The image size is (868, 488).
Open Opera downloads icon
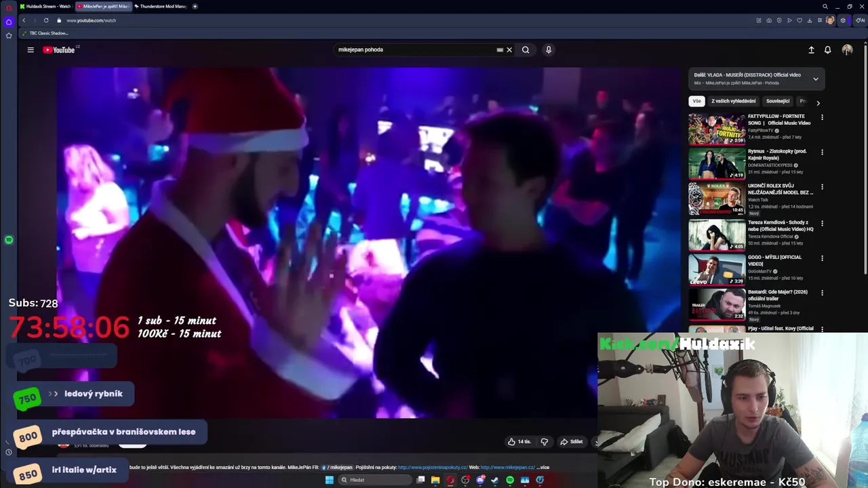(x=810, y=20)
